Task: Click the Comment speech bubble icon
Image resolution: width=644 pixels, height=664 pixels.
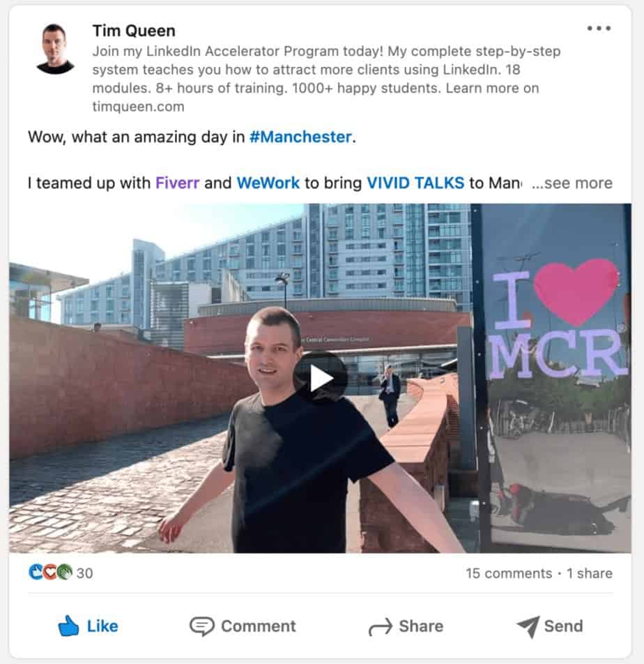Action: [202, 626]
